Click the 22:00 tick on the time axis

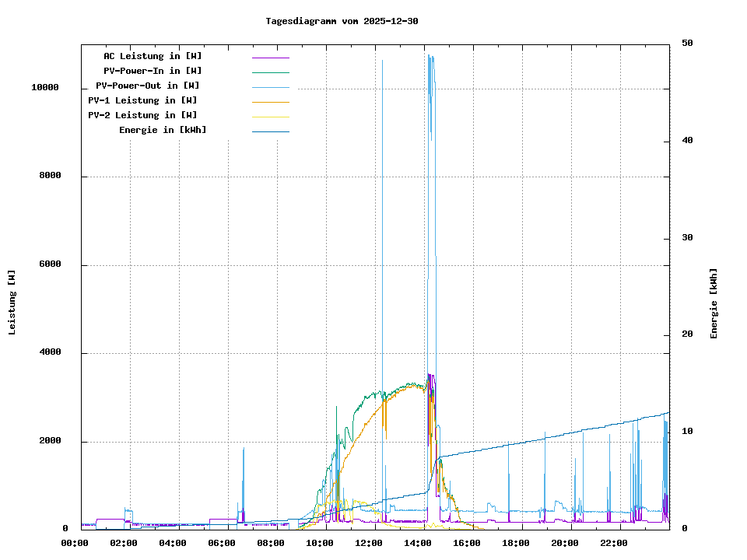tap(614, 543)
